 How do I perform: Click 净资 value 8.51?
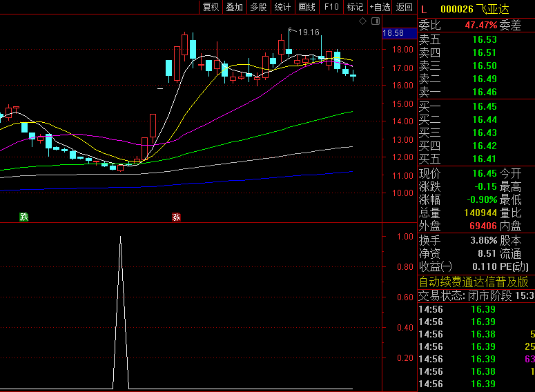pyautogui.click(x=487, y=253)
